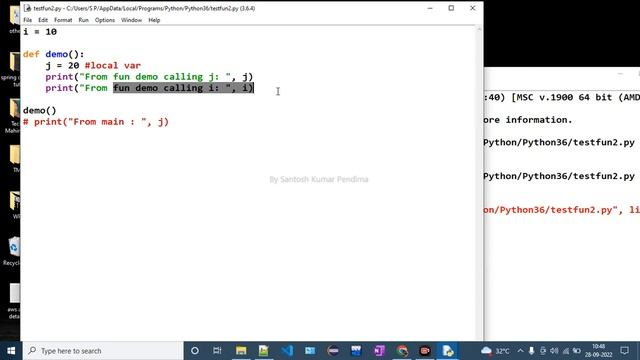Open the red screen recorder taskbar icon
This screenshot has height=360, width=640.
[x=425, y=351]
